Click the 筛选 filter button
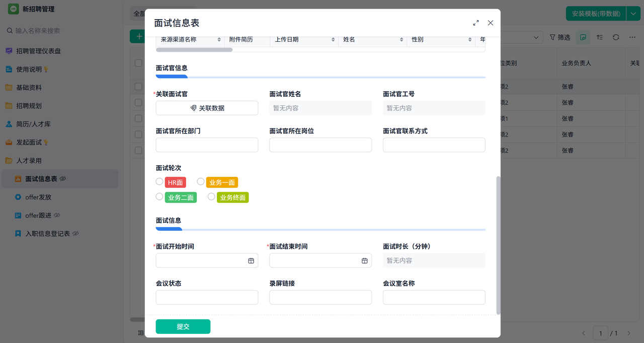The height and width of the screenshot is (343, 644). (559, 37)
